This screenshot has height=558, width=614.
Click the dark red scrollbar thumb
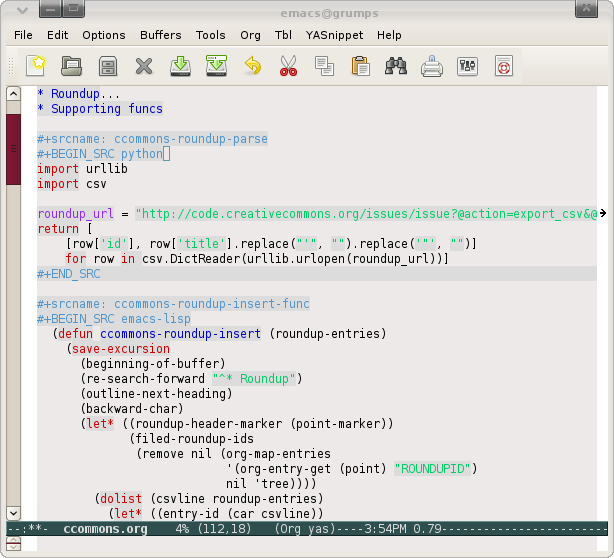pyautogui.click(x=13, y=149)
